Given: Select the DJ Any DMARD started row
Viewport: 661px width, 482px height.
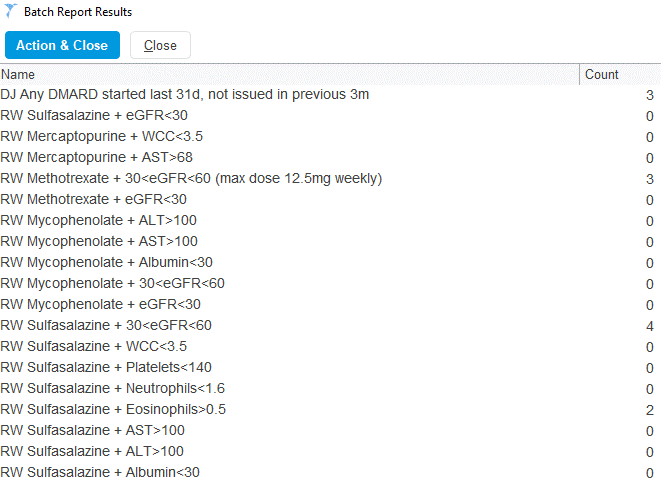Looking at the screenshot, I should point(185,95).
